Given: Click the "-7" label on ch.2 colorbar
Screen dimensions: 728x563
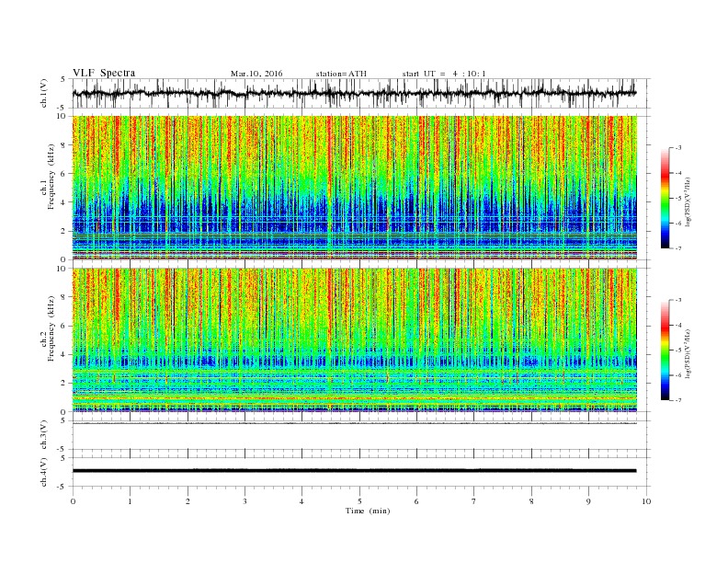Looking at the screenshot, I should pos(677,400).
